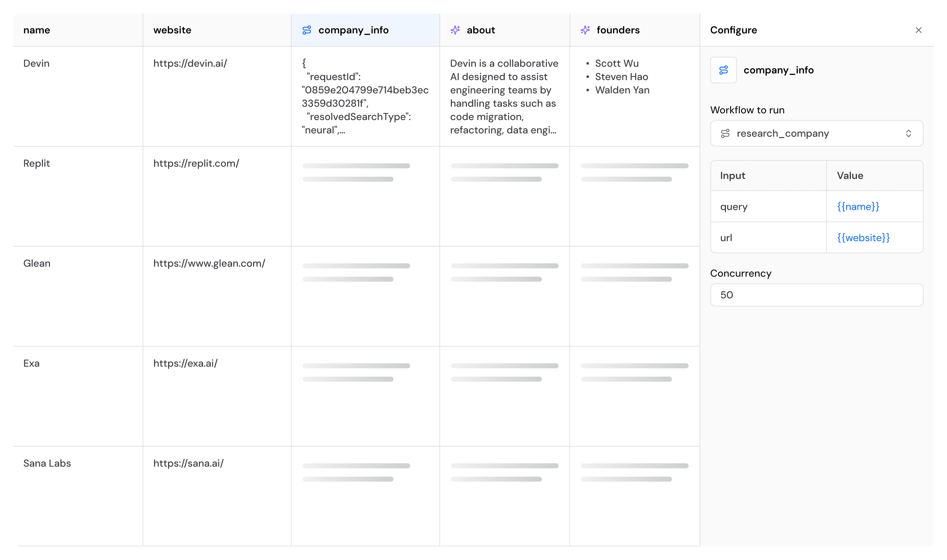Select the founders column header
This screenshot has width=947, height=560.
[635, 30]
